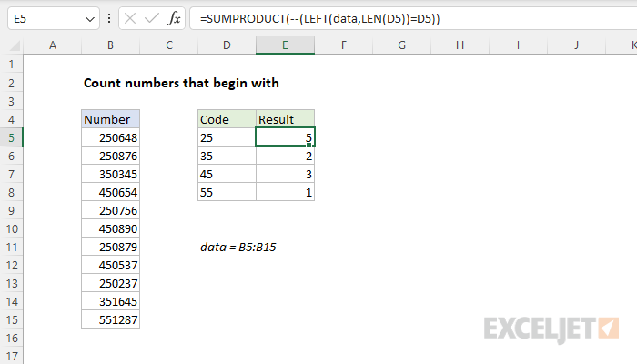Select cell containing 250876
637x364 pixels.
pyautogui.click(x=110, y=156)
